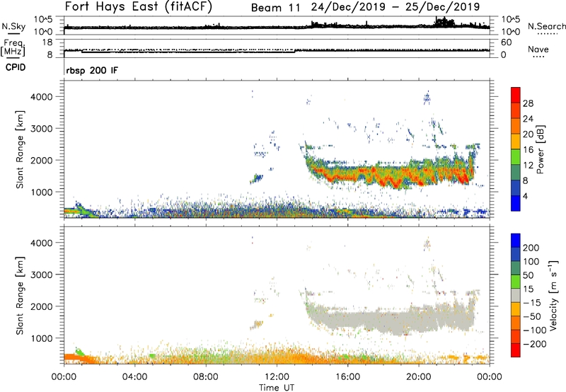Click 'Slant Range [km]' label of velocity panel
Viewport: 566px width, 392px height.
click(x=20, y=295)
